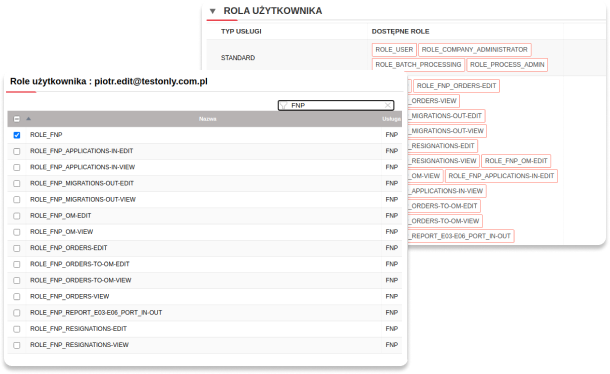Viewport: 610px width, 374px height.
Task: Click the MIGRATIONS-OUT-EDIT tag in background panel
Action: coord(446,116)
